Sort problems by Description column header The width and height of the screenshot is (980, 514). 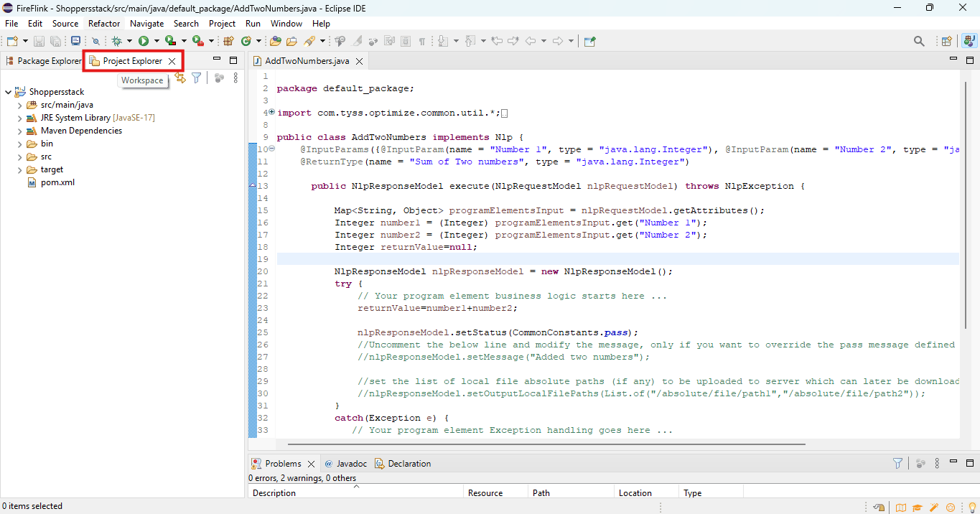pos(356,493)
